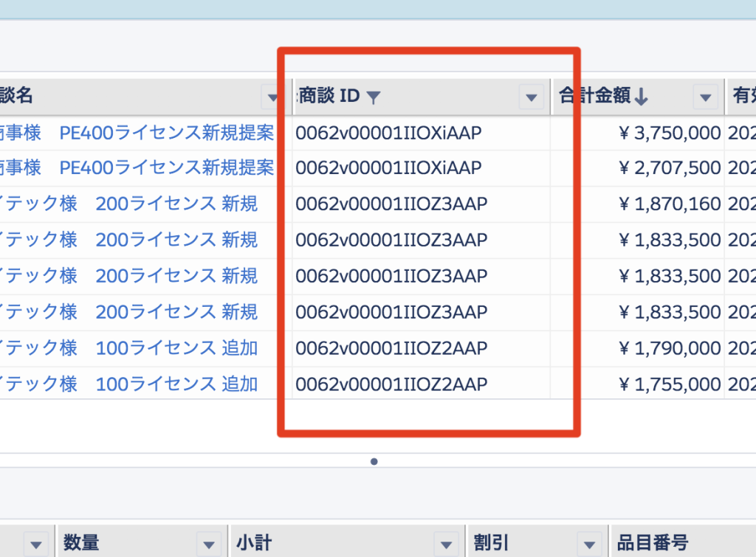
Task: Click the 数量 column header
Action: pyautogui.click(x=82, y=544)
